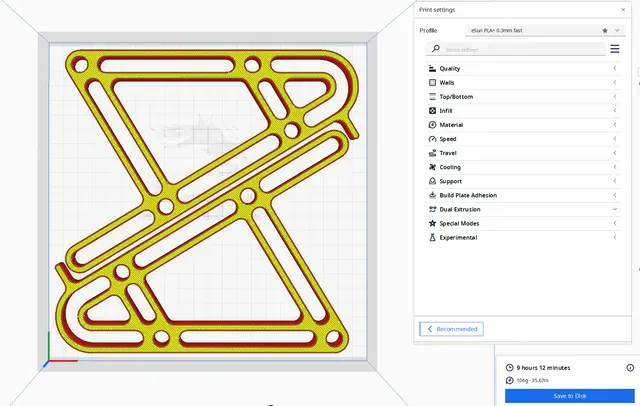Click the Dual Extrusion icon
This screenshot has width=640, height=406.
point(432,209)
